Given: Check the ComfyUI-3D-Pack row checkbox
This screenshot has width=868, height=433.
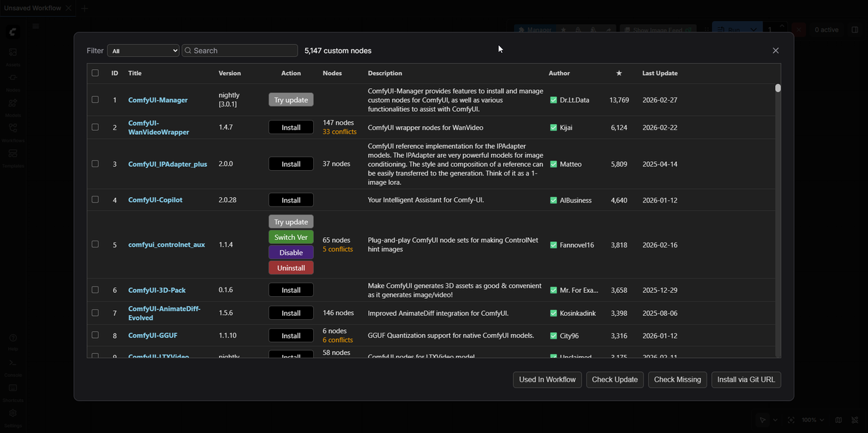Looking at the screenshot, I should 95,289.
